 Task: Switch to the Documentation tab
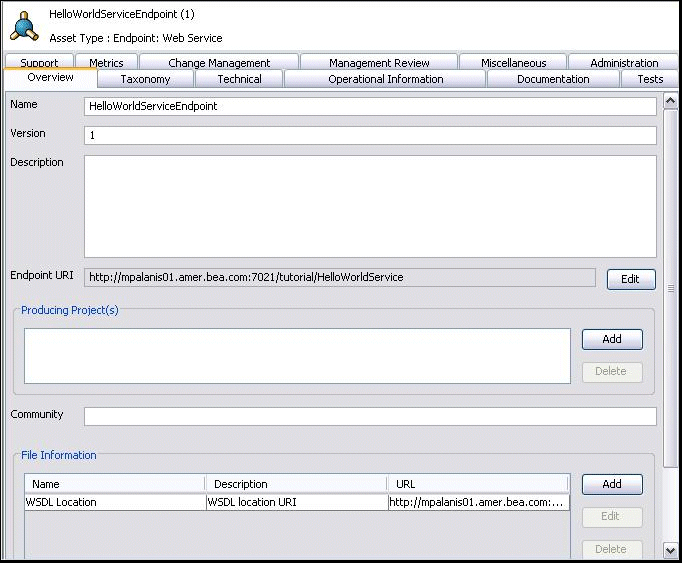553,79
